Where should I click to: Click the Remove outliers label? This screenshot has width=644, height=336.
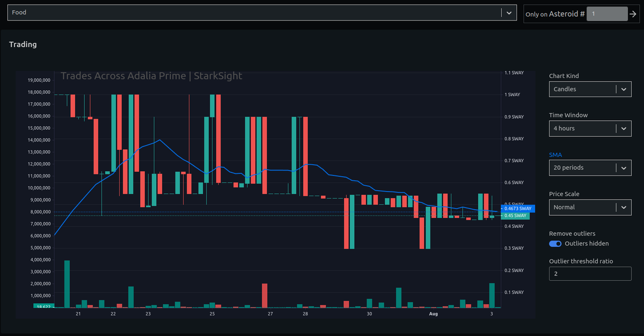pyautogui.click(x=572, y=233)
